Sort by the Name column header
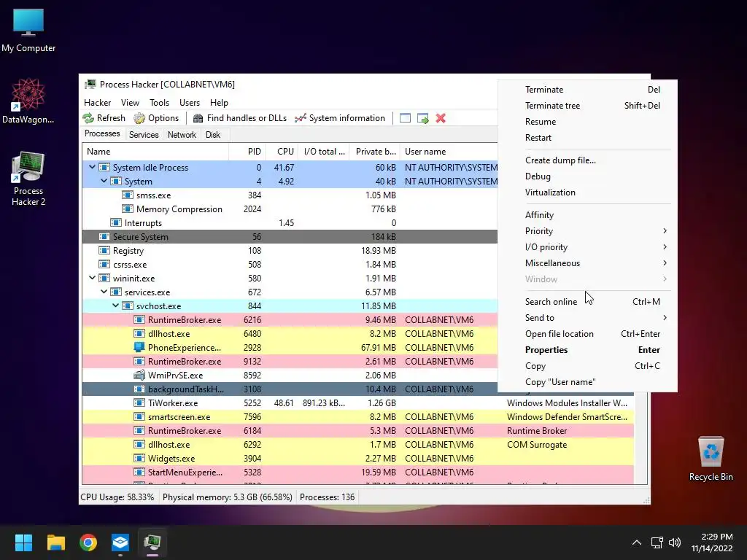This screenshot has height=560, width=747. click(155, 152)
